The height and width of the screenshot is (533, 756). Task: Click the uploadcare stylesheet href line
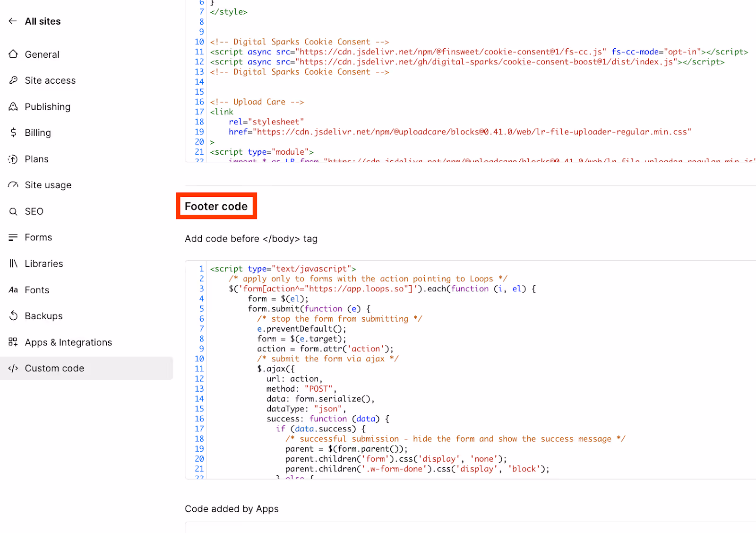460,132
